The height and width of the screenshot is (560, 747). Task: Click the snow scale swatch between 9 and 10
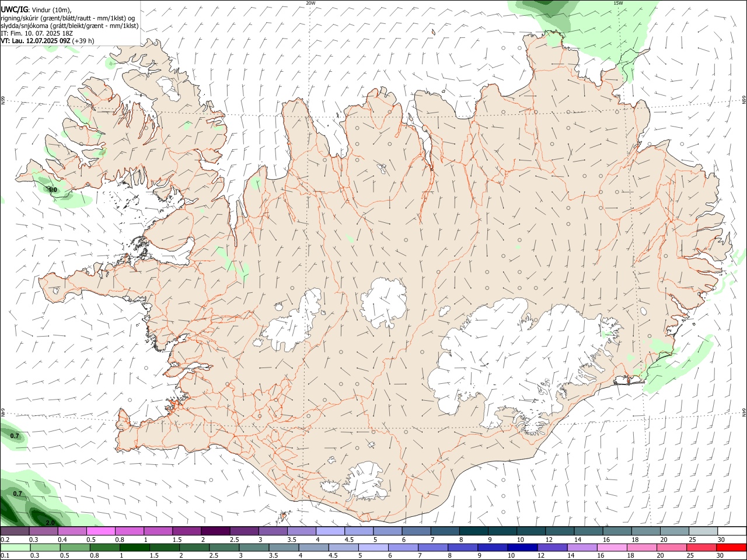point(502,531)
